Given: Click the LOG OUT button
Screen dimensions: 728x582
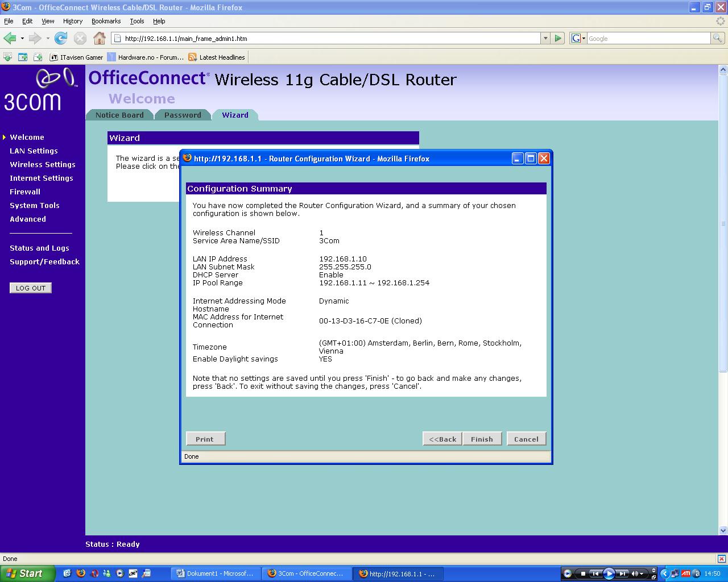Looking at the screenshot, I should [x=31, y=288].
